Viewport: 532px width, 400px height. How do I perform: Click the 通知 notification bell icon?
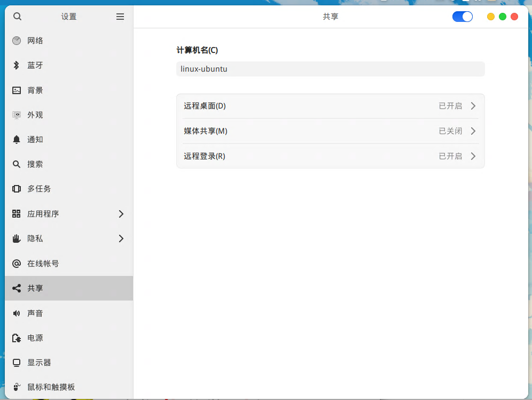(16, 139)
